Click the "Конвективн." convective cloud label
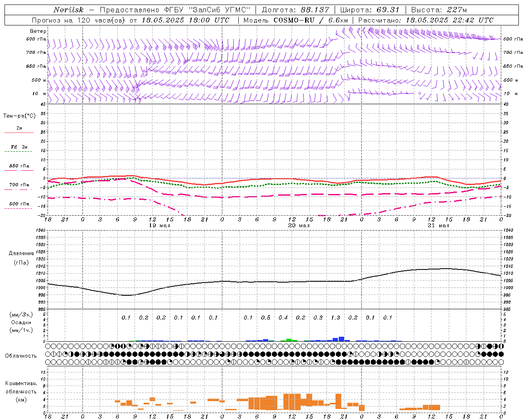525x420 pixels. pos(21,383)
